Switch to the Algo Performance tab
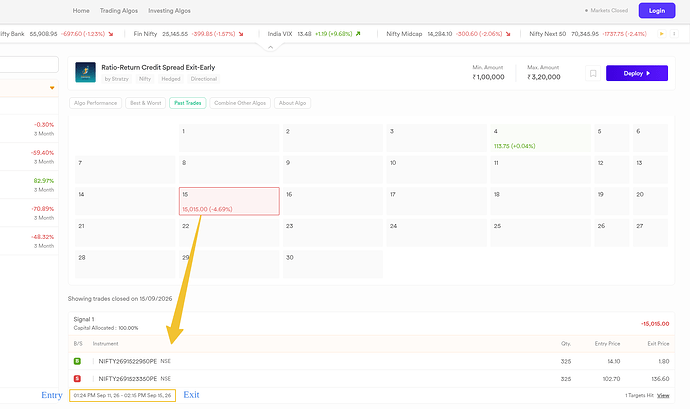 (x=95, y=103)
